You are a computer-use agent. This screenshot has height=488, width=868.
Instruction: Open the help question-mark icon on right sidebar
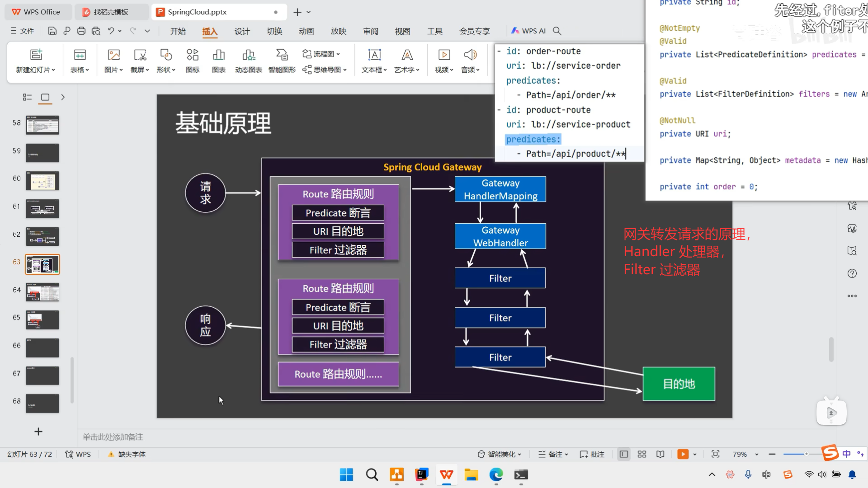[852, 273]
